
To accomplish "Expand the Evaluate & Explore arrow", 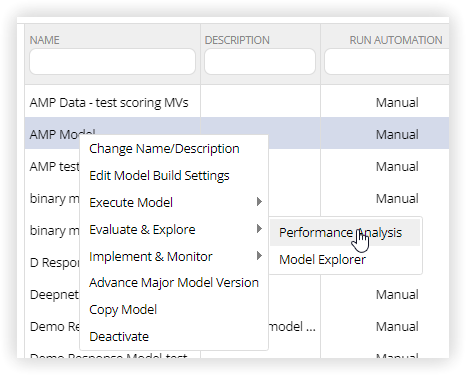I will coord(259,228).
